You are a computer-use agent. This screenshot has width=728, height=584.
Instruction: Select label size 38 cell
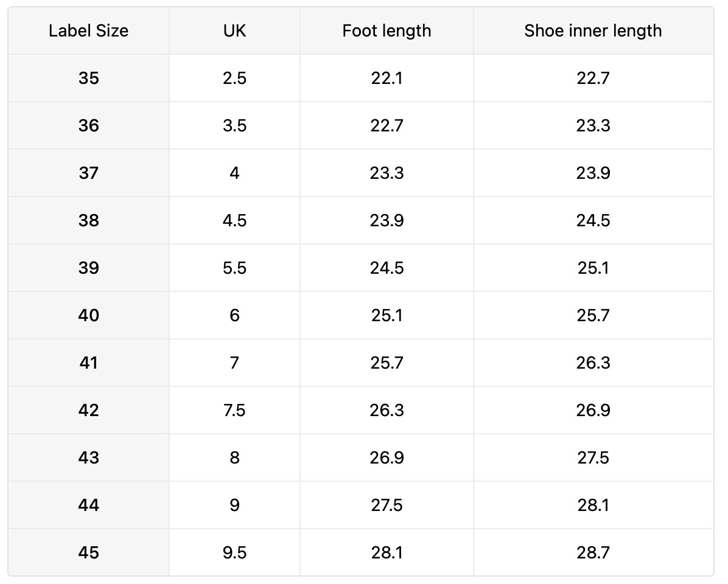[x=89, y=220]
